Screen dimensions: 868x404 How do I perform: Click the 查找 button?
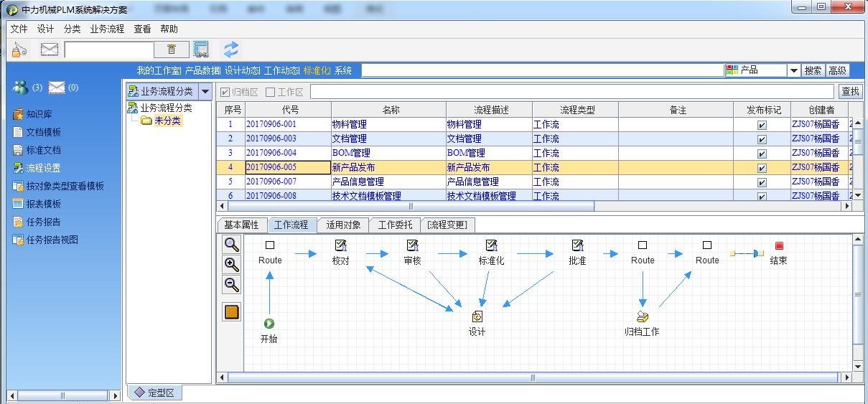coord(850,91)
